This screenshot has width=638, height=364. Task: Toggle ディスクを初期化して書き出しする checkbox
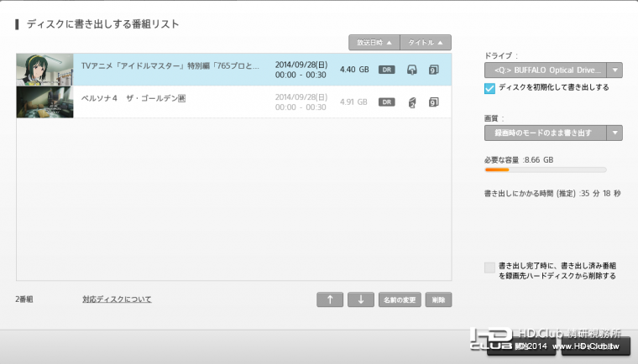coord(490,88)
